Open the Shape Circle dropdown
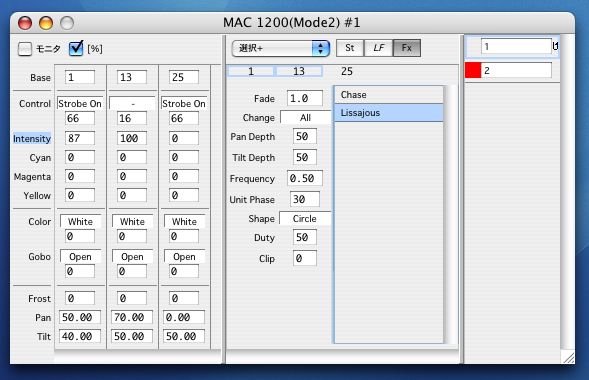Screen dimensions: 589x380 (305, 219)
